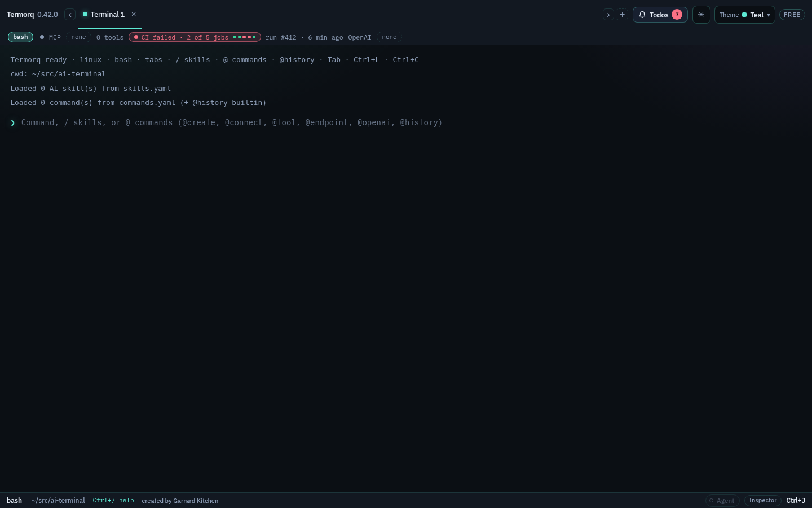Image resolution: width=812 pixels, height=508 pixels.
Task: Click the 'Loaded 0 command(s)' line
Action: click(x=138, y=103)
